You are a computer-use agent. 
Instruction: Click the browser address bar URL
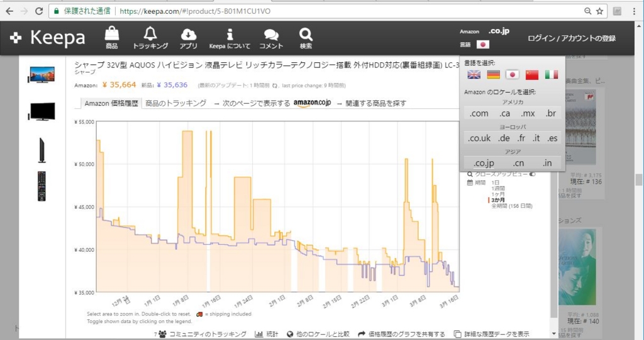tap(195, 11)
